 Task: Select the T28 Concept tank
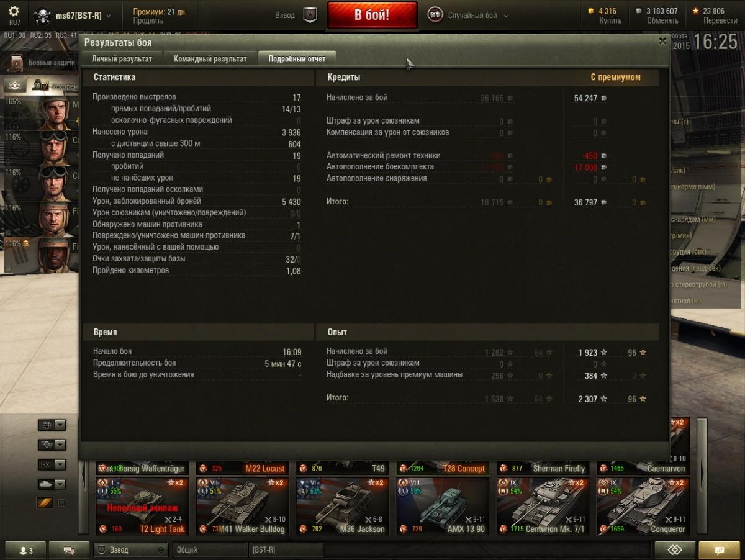coord(443,468)
